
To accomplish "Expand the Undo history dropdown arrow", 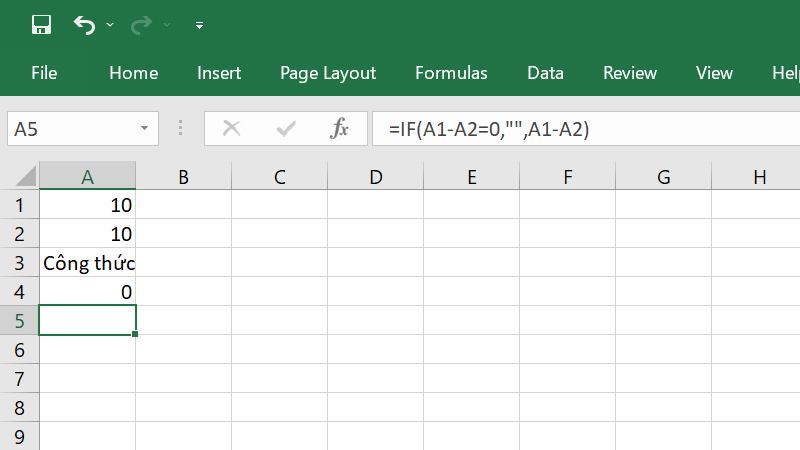I will tap(110, 24).
